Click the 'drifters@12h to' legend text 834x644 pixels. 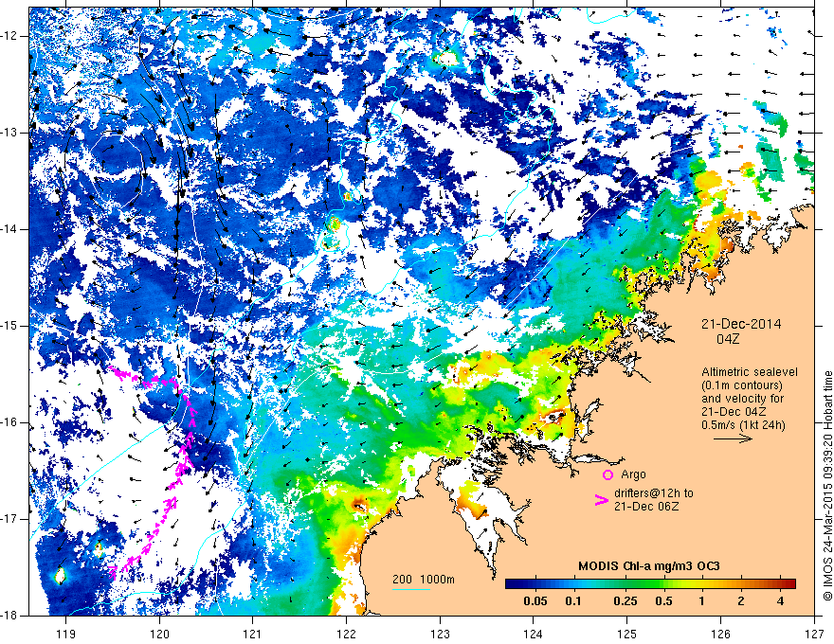[x=654, y=493]
